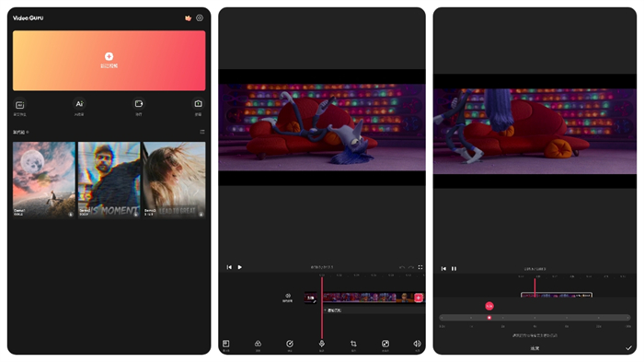
Task: Toggle the list view icon above templates
Action: point(202,132)
